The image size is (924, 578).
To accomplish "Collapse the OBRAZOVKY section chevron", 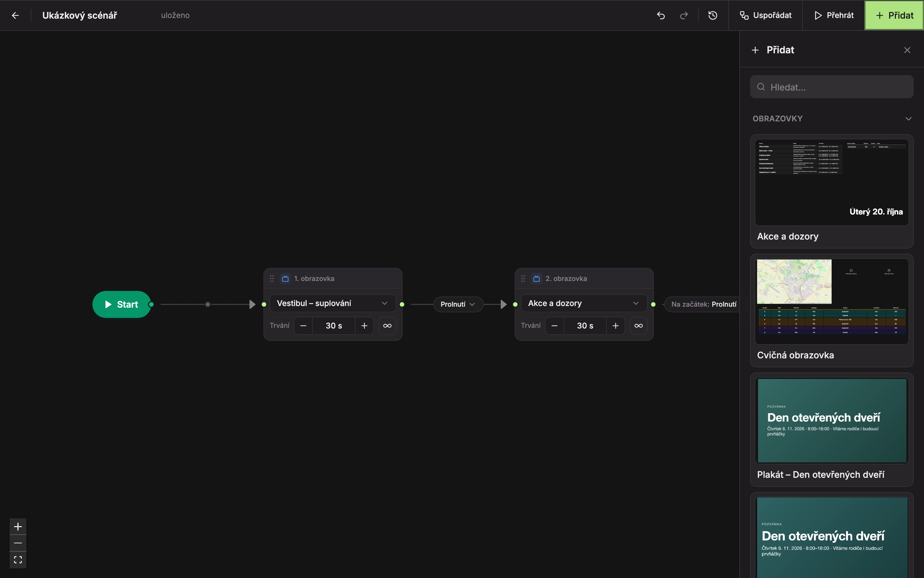I will click(x=908, y=119).
